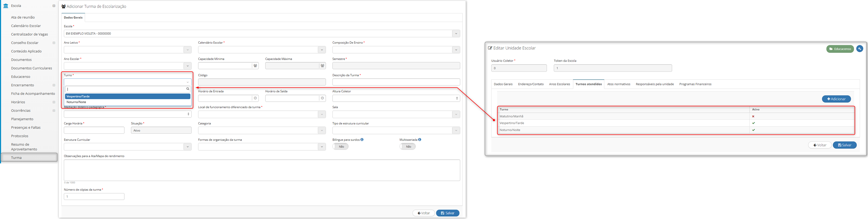Click the Escola building icon in sidebar
Screen dimensions: 868x219
coord(6,6)
